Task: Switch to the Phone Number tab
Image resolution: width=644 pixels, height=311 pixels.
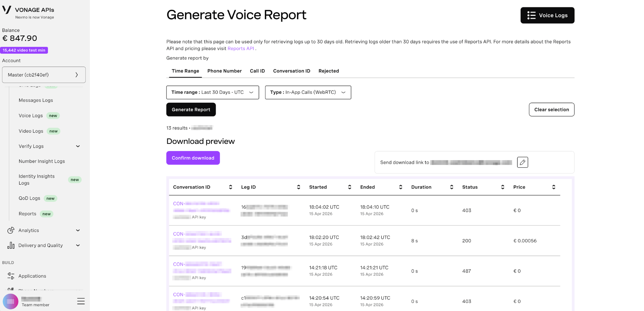Action: pos(224,71)
